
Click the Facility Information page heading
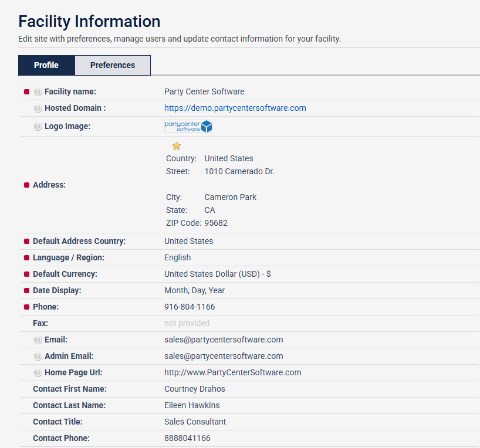[89, 22]
